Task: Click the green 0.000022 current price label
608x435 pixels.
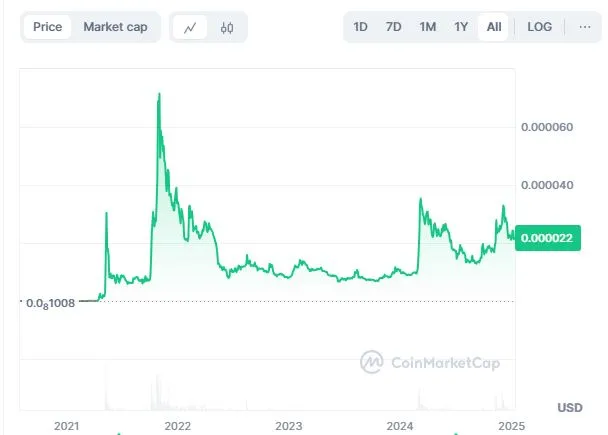Action: pyautogui.click(x=548, y=238)
